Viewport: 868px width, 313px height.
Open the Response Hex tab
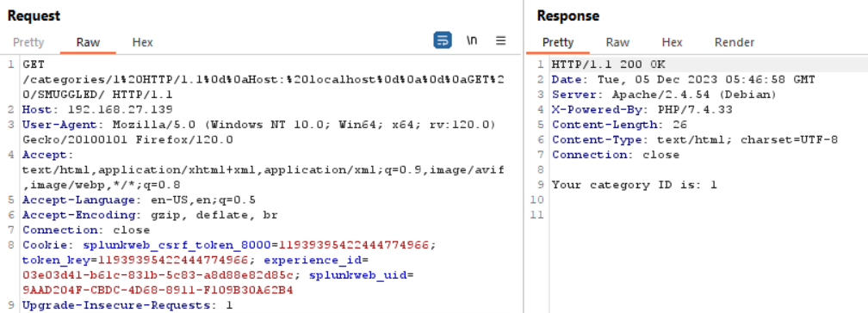pos(672,42)
